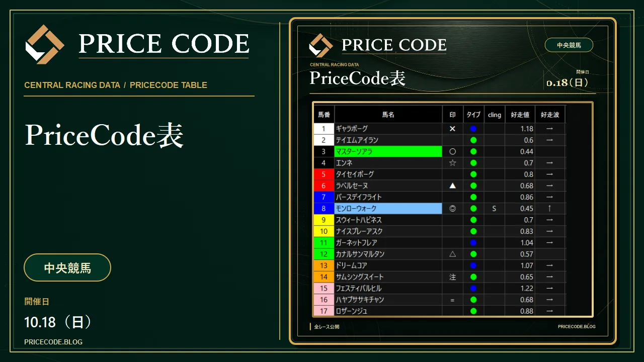Click the タイプ column header
Screen dimensions: 644x362
pos(473,115)
